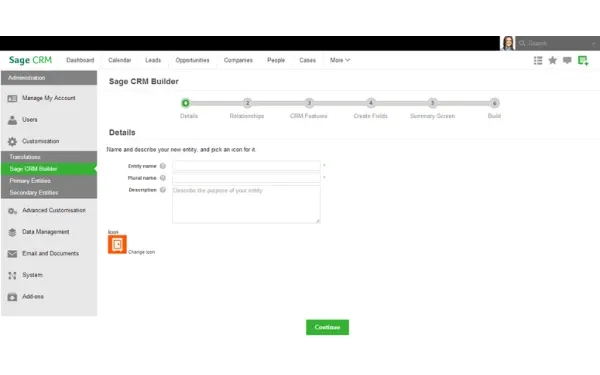Click the Data Management stack icon

click(12, 232)
